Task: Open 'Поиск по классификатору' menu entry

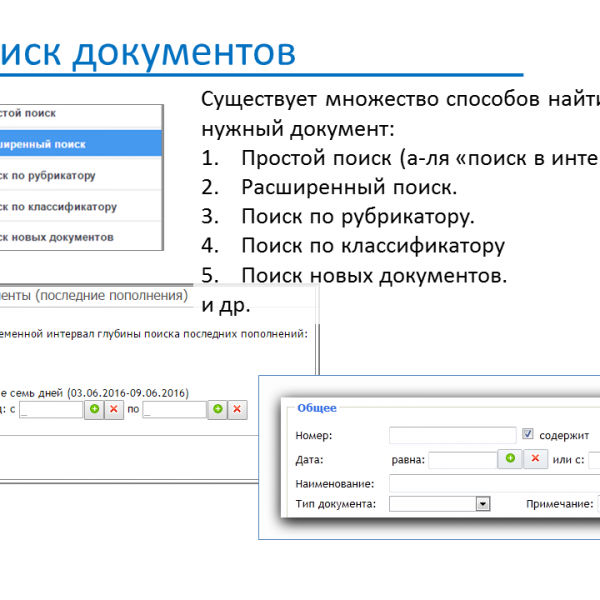Action: (80, 207)
